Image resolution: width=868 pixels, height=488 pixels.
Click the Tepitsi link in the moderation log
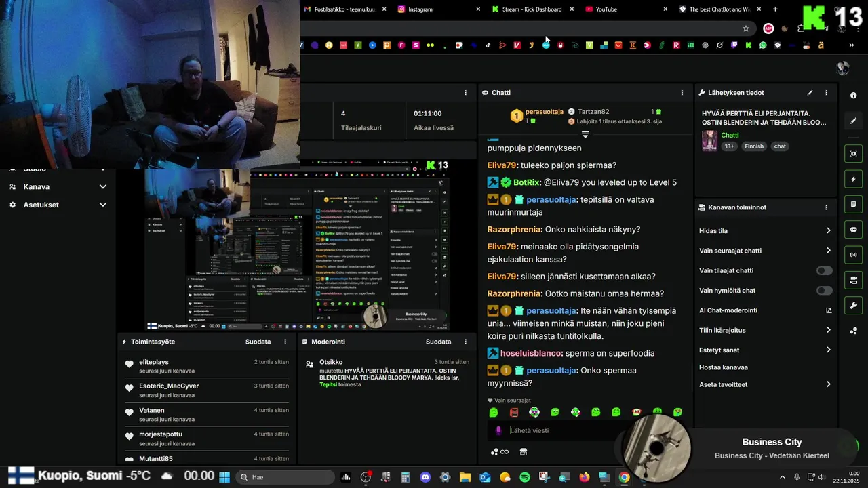[x=328, y=384]
